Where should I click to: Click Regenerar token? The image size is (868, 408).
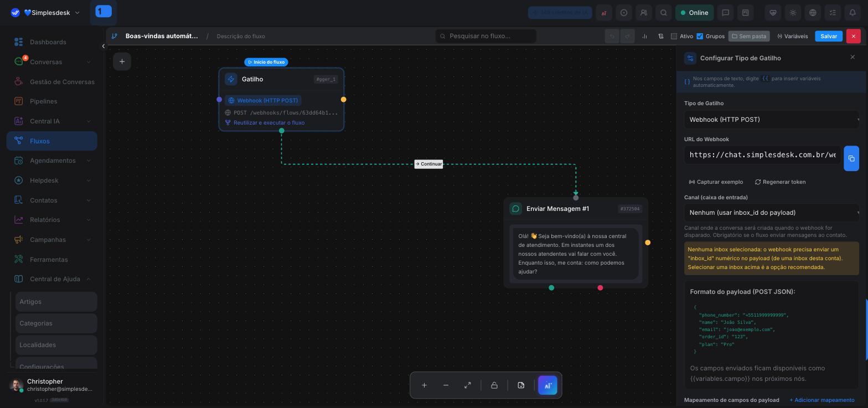[780, 182]
